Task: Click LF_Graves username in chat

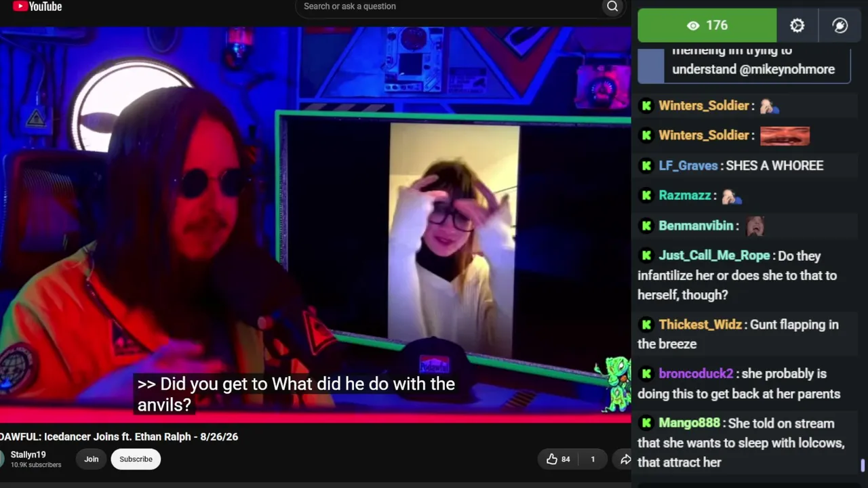Action: [688, 165]
